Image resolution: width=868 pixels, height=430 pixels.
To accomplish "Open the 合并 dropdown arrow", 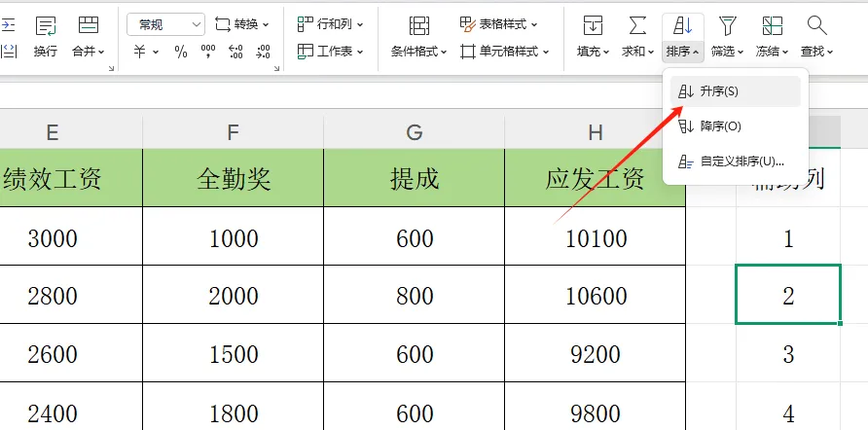I will [x=102, y=52].
